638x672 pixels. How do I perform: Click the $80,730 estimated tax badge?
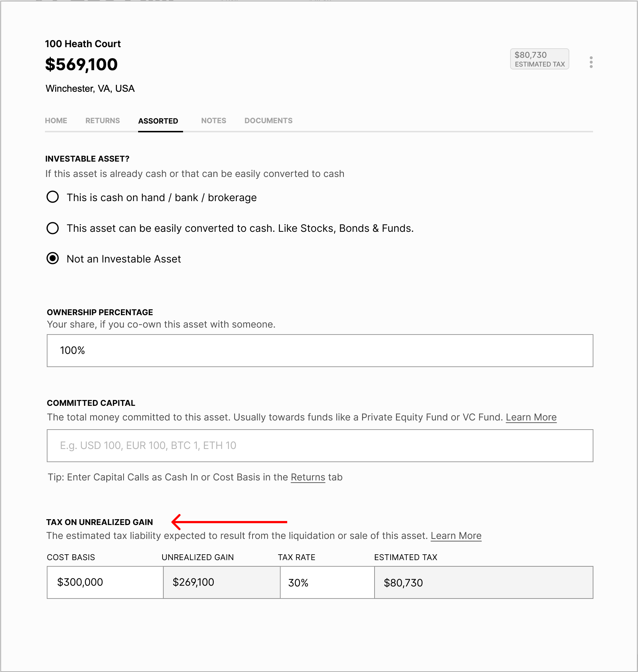539,59
